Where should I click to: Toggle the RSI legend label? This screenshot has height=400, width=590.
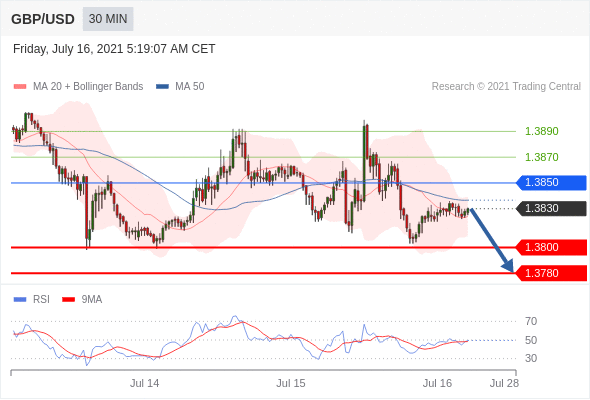41,300
